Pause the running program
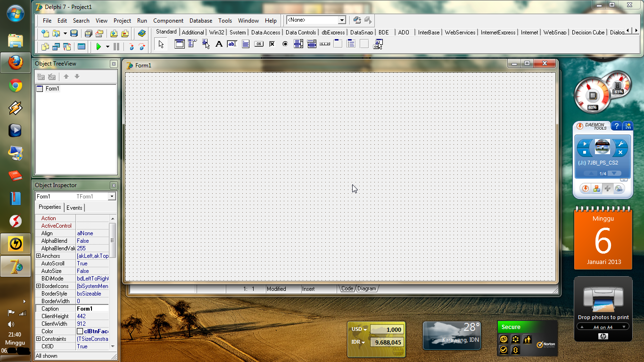644x362 pixels. (116, 47)
